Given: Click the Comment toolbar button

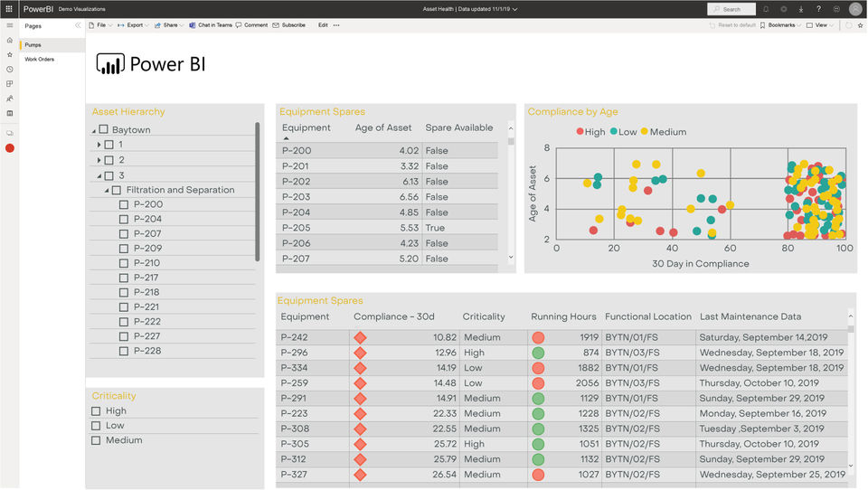Looking at the screenshot, I should [252, 25].
